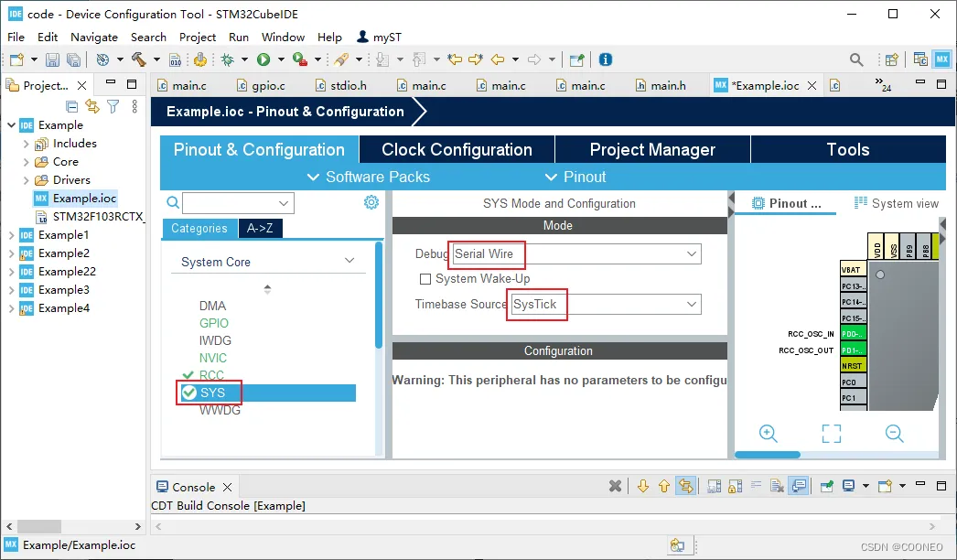Select NVIC in System Core list
This screenshot has width=957, height=560.
(213, 358)
